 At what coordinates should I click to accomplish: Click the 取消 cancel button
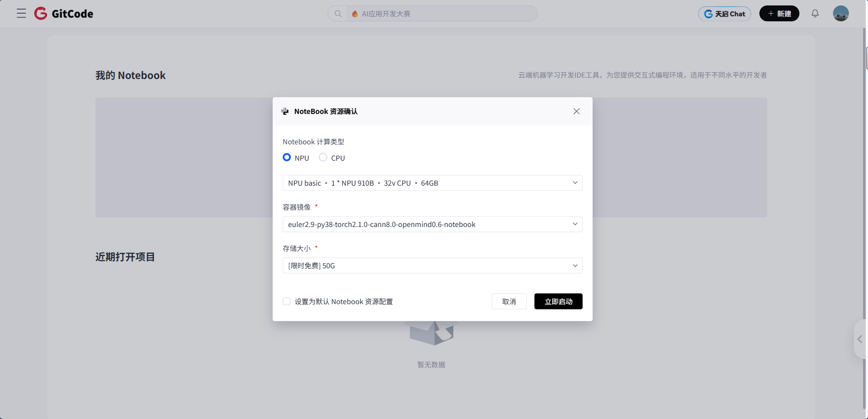tap(509, 301)
